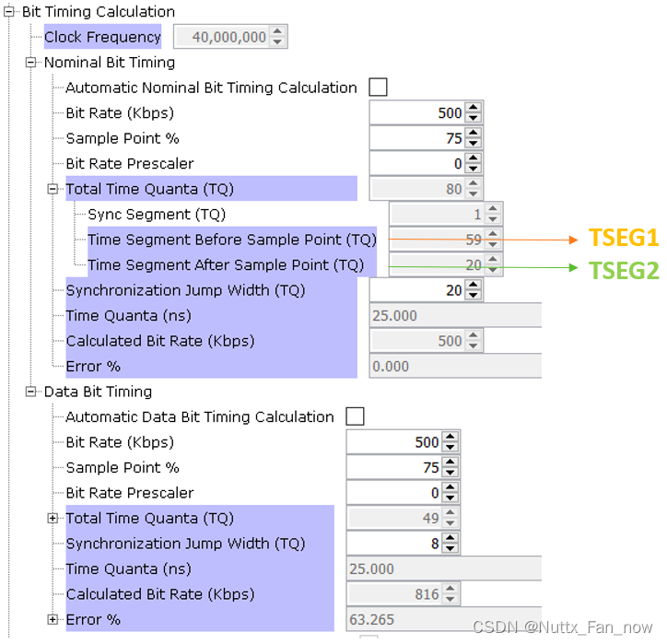Increase Data Synchronization Jump Width up arrow
Screen dimensions: 667x644
(x=451, y=538)
